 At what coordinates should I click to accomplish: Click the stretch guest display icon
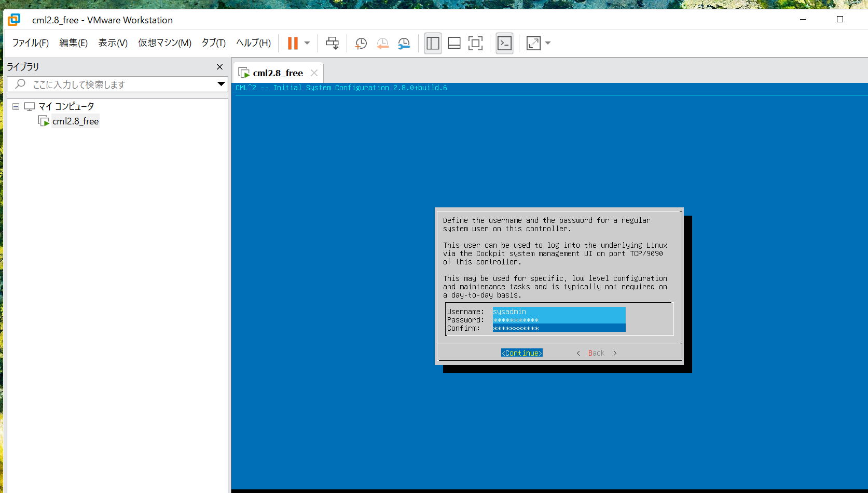pos(533,43)
